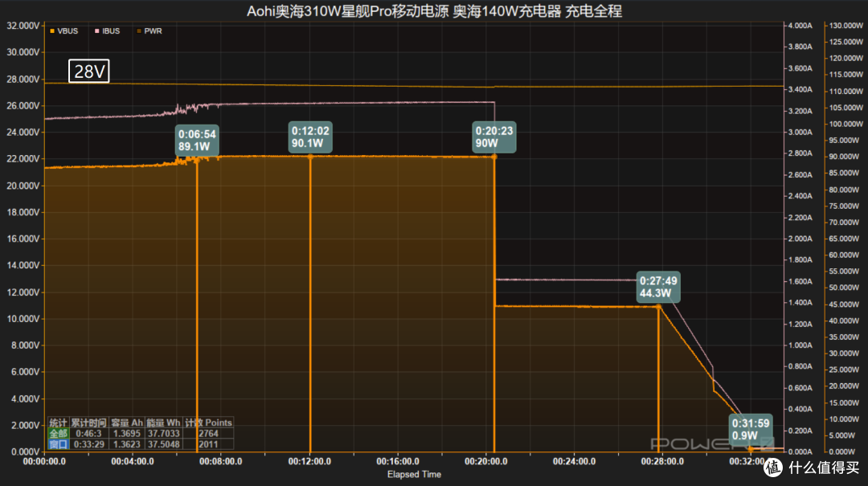Click the 00:12:00.0 time axis label

click(309, 461)
